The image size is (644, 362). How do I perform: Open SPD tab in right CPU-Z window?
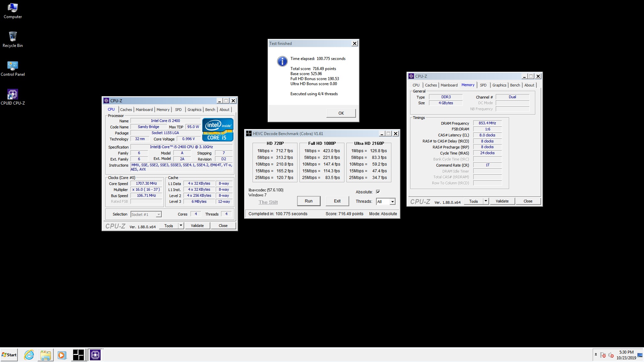[483, 85]
